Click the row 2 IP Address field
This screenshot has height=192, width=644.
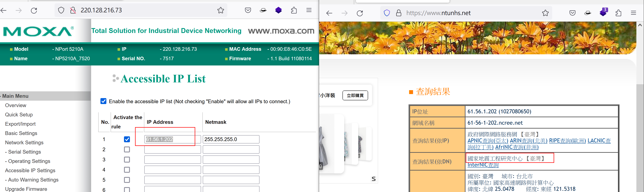pyautogui.click(x=172, y=150)
